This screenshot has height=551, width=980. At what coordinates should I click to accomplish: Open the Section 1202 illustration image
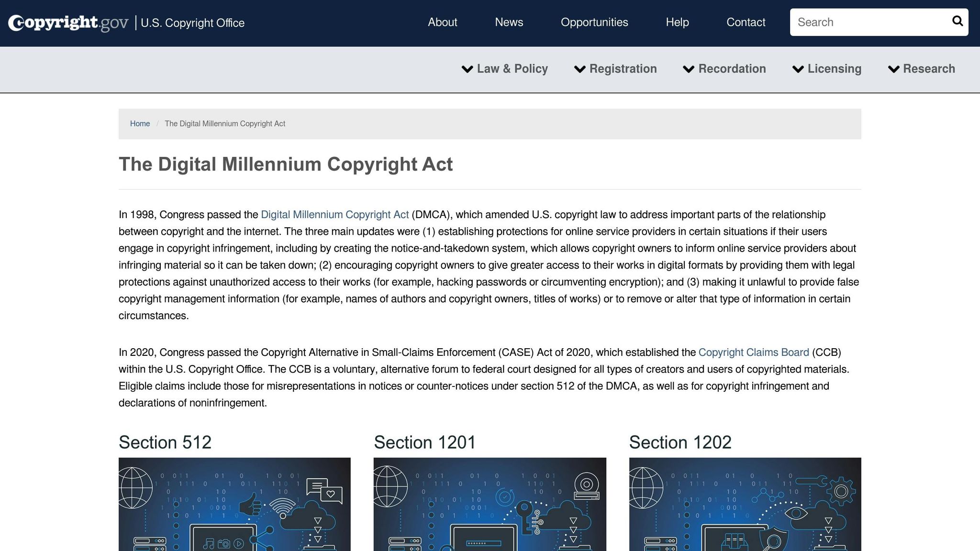point(745,504)
